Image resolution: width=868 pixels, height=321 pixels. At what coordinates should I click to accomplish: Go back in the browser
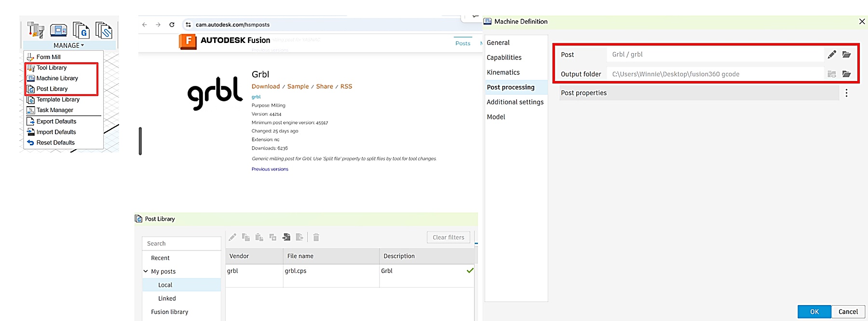coord(144,25)
